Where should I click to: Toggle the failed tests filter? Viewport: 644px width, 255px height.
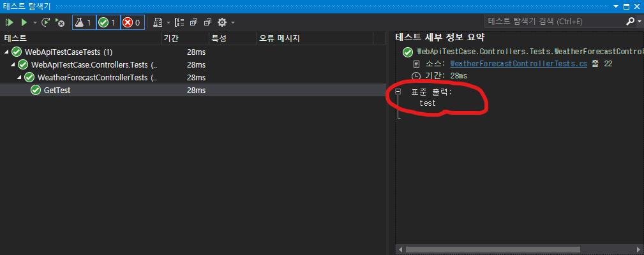[x=133, y=22]
